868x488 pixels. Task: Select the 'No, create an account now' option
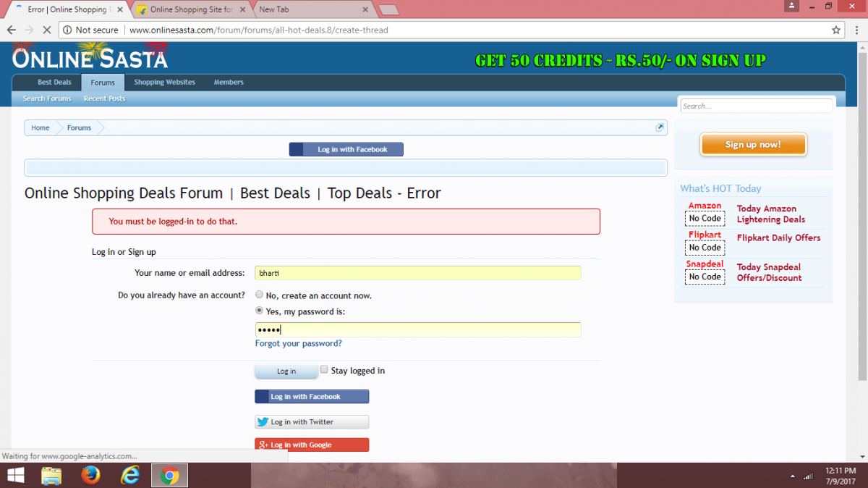259,295
